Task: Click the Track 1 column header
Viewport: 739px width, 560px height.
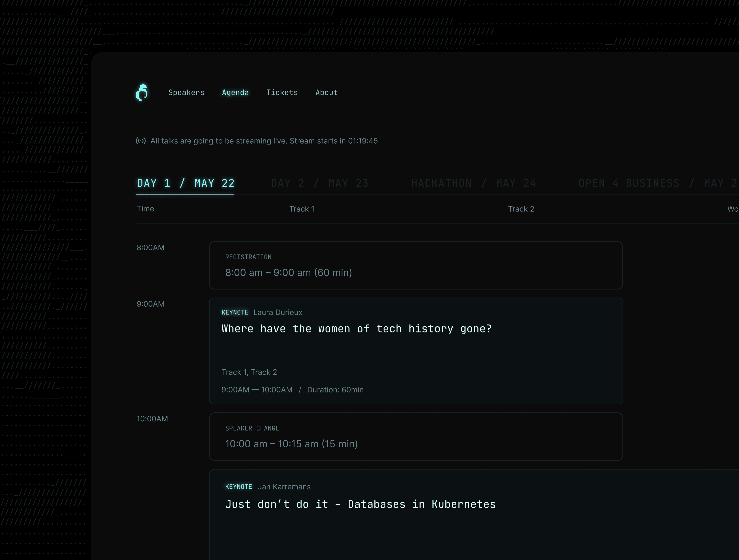Action: tap(302, 209)
